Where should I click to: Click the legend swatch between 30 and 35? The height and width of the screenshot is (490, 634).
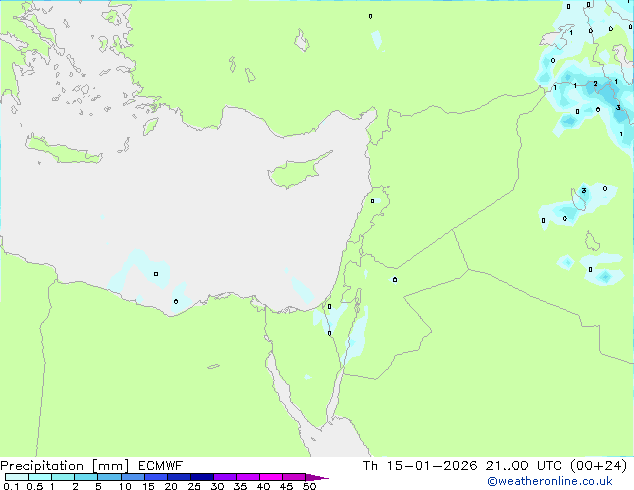[224, 477]
